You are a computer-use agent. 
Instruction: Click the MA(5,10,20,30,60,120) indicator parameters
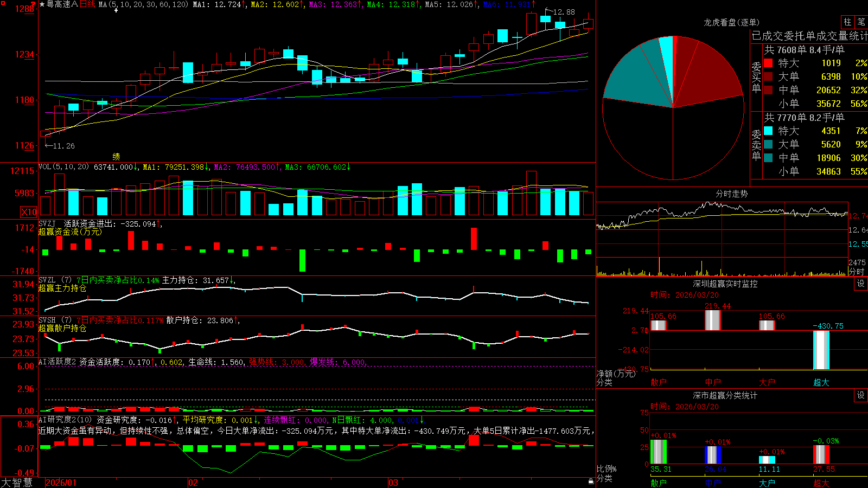tap(143, 4)
